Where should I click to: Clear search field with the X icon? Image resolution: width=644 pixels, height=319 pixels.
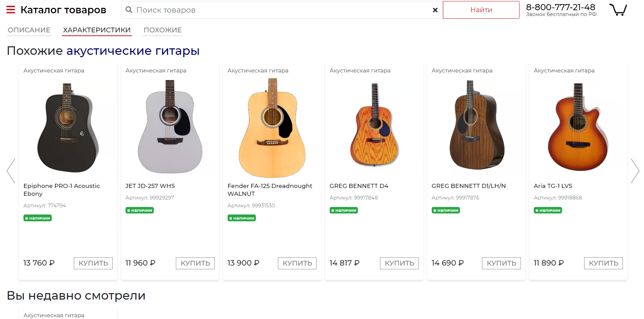pos(435,10)
